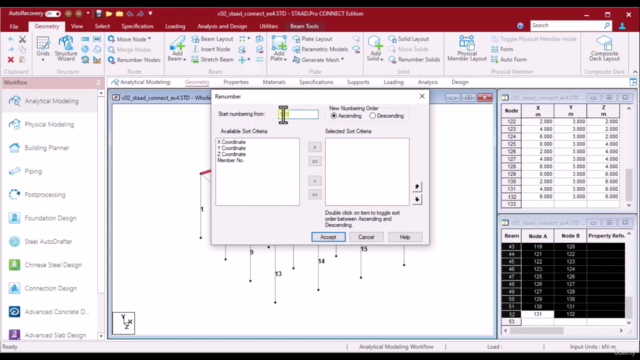Image resolution: width=640 pixels, height=360 pixels.
Task: Select the Descending numbering order
Action: pos(386,116)
